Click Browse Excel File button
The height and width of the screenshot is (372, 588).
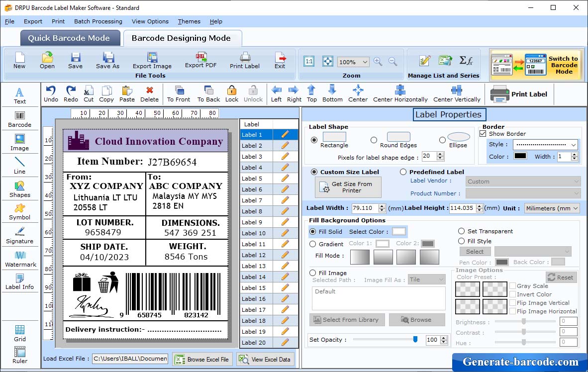click(202, 359)
